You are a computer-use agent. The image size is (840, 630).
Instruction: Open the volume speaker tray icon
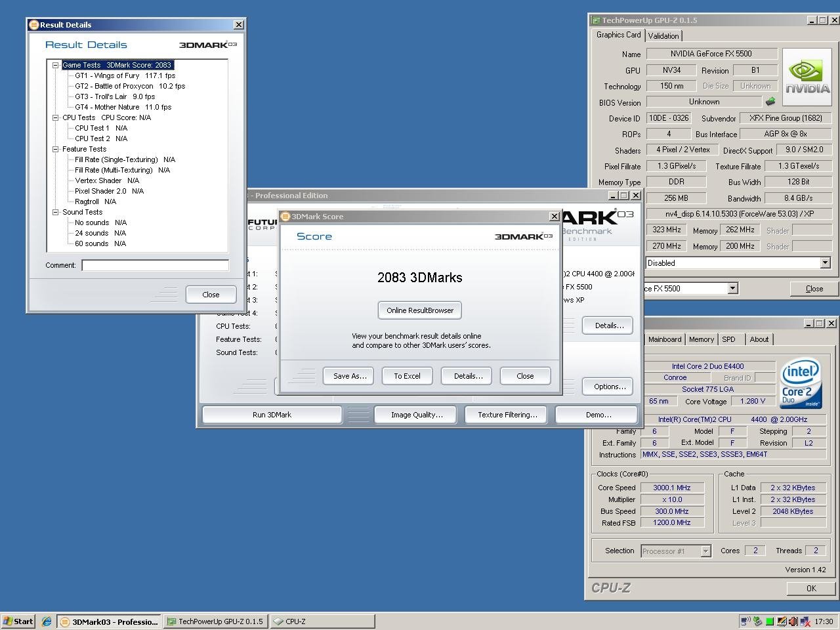793,621
